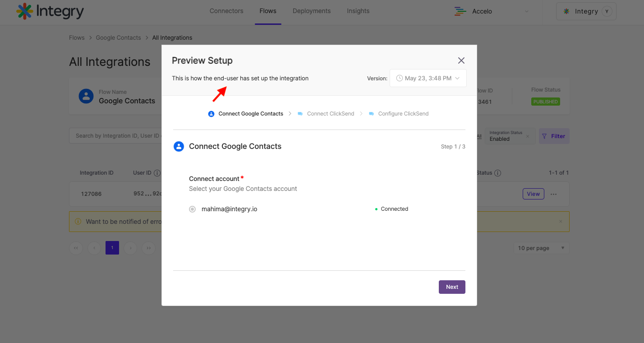
Task: Click the Next button
Action: 452,287
